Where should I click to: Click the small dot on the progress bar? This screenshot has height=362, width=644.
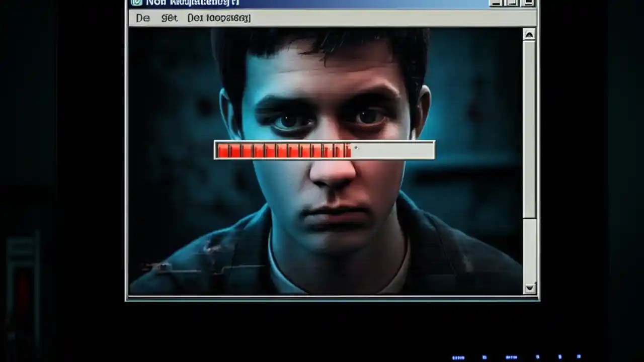356,147
